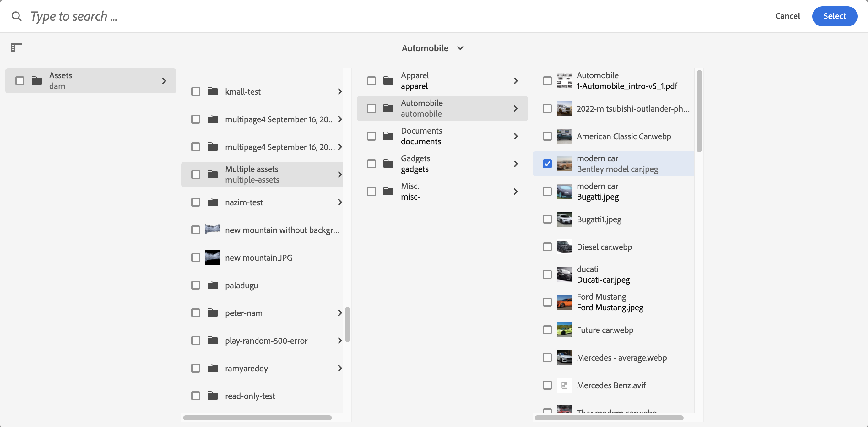This screenshot has height=427, width=868.
Task: Tick the Apparel folder checkbox
Action: [371, 80]
